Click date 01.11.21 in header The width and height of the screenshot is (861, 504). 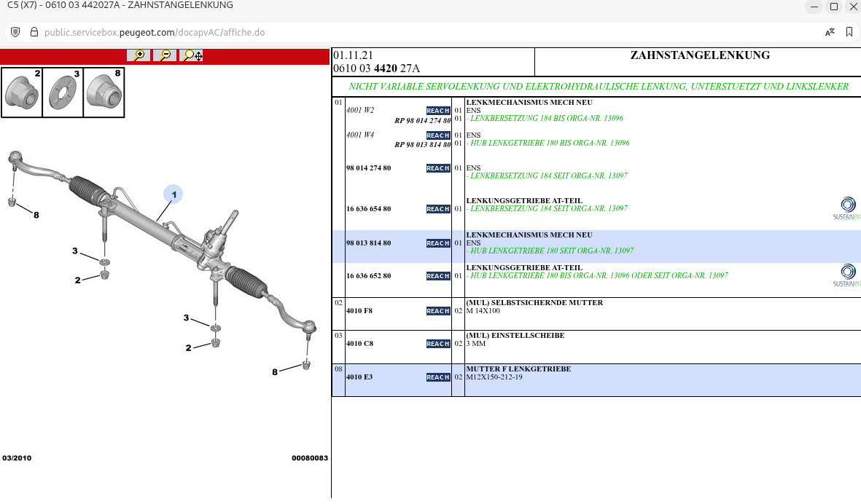pyautogui.click(x=353, y=55)
